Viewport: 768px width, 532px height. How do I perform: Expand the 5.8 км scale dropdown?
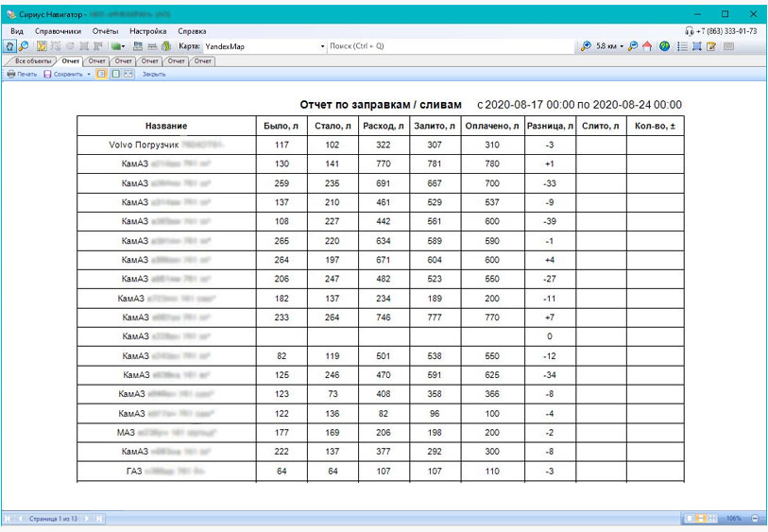click(622, 45)
